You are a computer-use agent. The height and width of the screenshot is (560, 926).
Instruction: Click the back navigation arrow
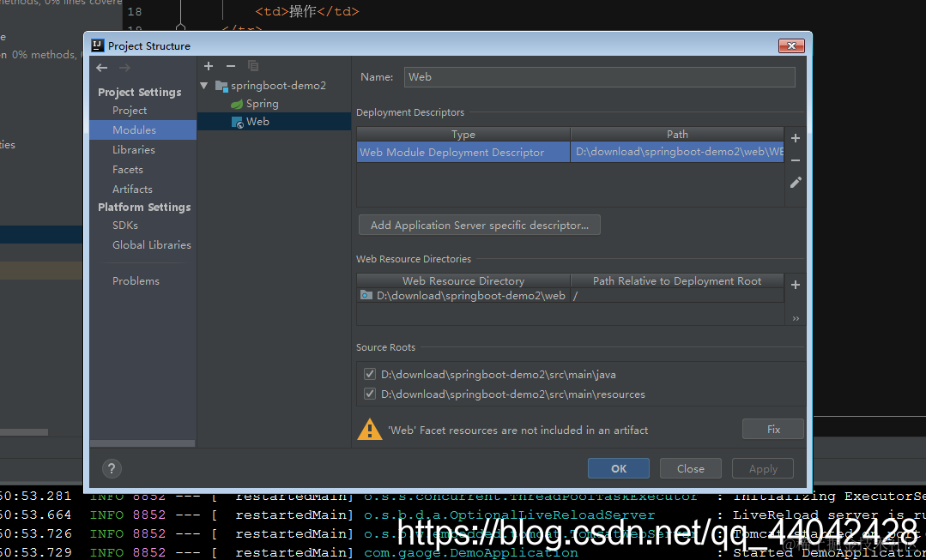point(101,68)
